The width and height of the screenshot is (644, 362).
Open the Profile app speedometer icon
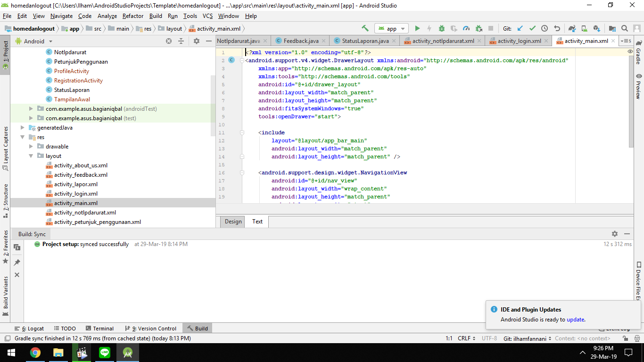(x=466, y=28)
